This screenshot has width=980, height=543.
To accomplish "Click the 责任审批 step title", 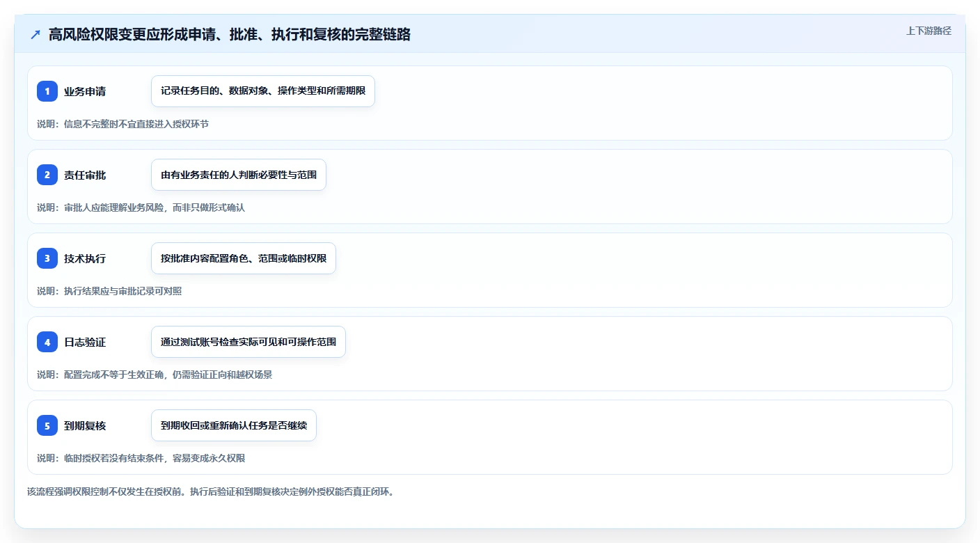I will [x=85, y=175].
